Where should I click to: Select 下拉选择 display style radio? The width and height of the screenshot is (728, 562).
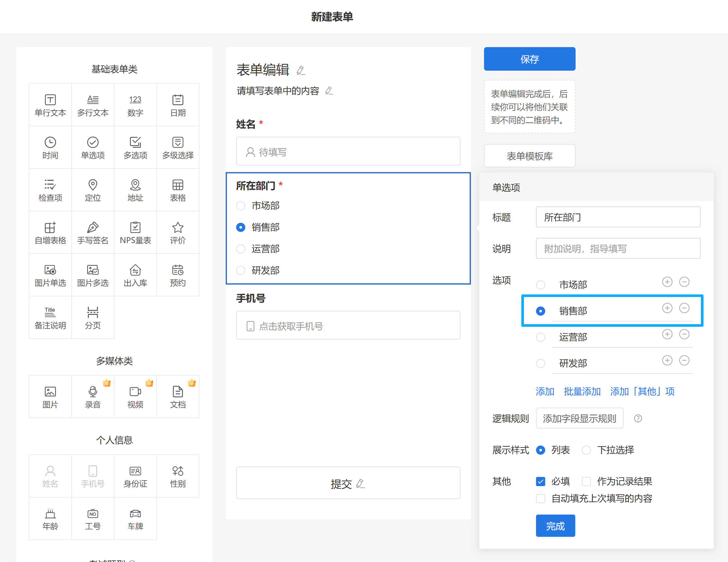click(586, 450)
